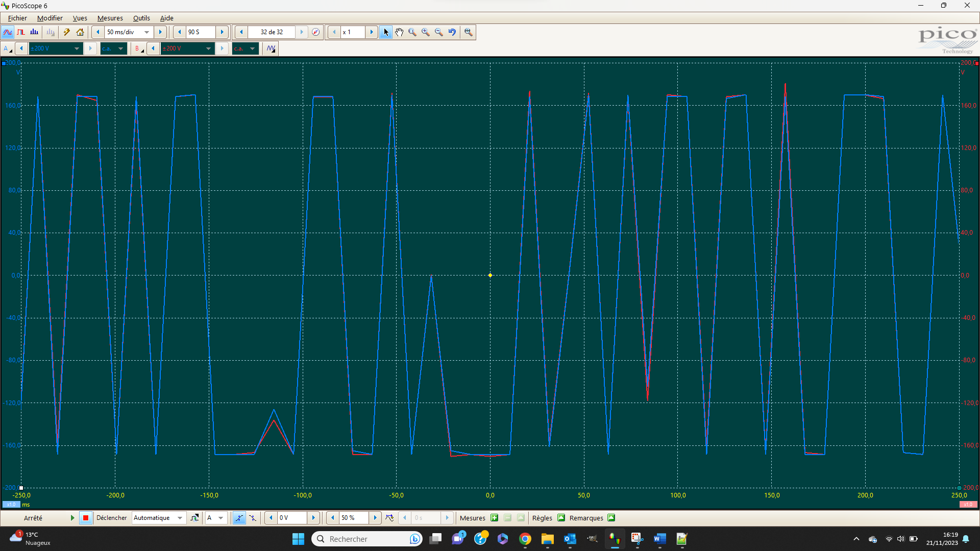Open Word from taskbar
The height and width of the screenshot is (551, 980).
pos(660,539)
